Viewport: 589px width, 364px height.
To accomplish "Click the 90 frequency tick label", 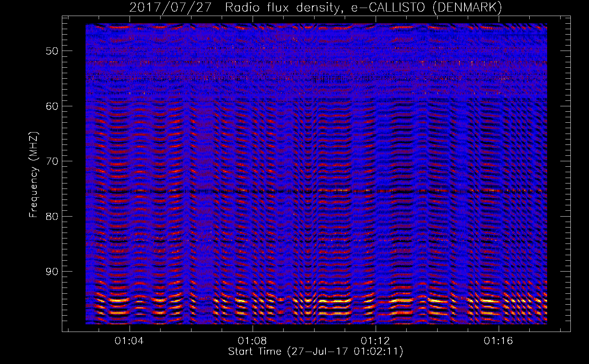I will tap(52, 272).
